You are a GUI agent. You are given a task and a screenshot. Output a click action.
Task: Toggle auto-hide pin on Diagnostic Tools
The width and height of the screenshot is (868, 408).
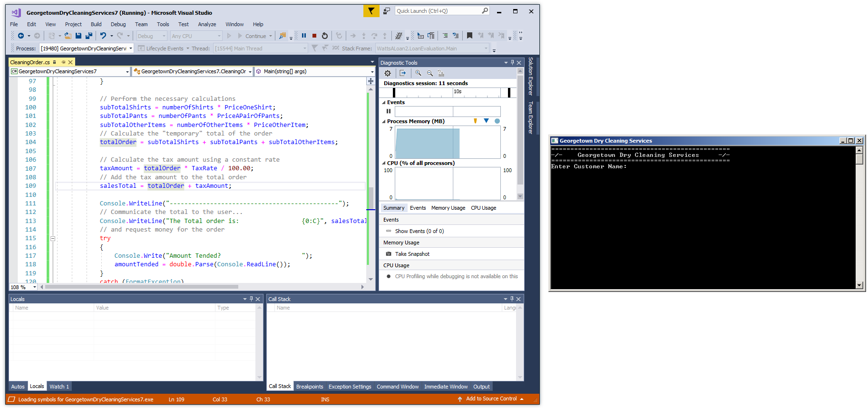512,63
